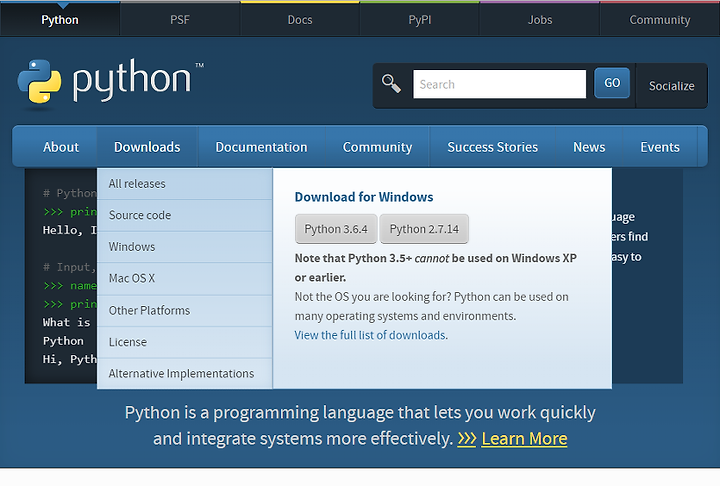Screen dimensions: 720x486
Task: Open the About menu
Action: (x=61, y=147)
